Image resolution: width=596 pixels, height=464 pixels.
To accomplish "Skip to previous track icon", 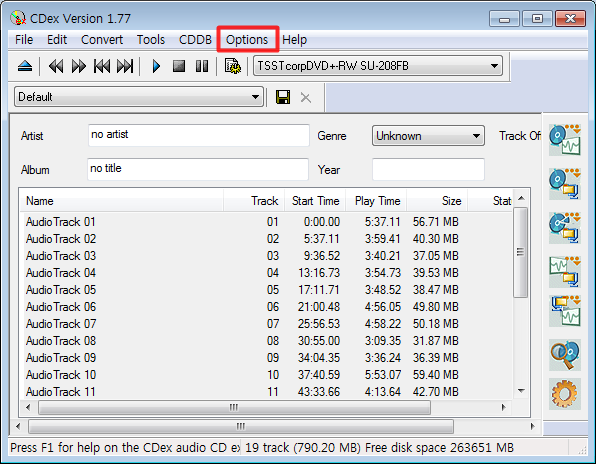I will pos(102,67).
